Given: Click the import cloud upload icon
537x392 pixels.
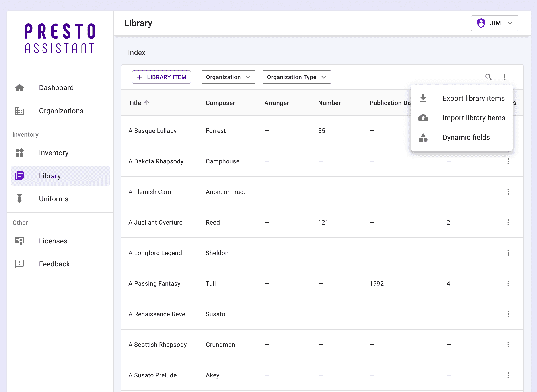Looking at the screenshot, I should point(423,118).
